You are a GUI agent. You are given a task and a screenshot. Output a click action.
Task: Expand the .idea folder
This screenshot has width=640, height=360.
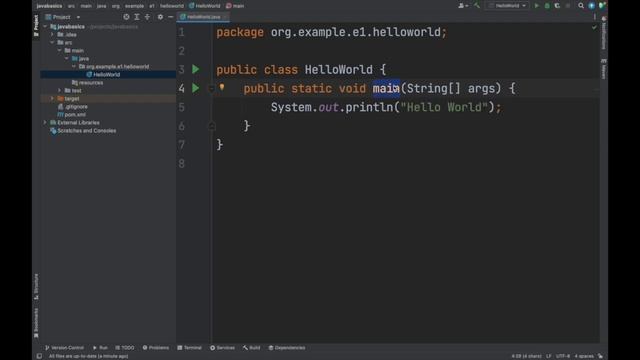[x=52, y=35]
